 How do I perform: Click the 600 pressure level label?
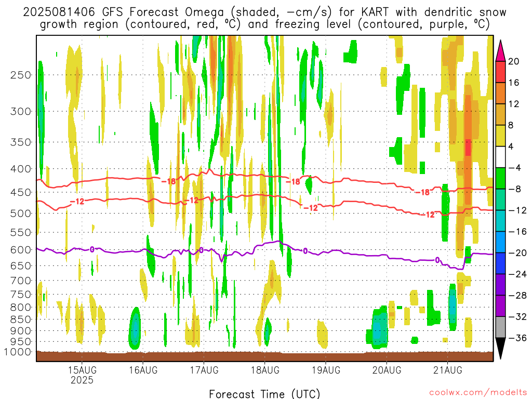coord(20,250)
